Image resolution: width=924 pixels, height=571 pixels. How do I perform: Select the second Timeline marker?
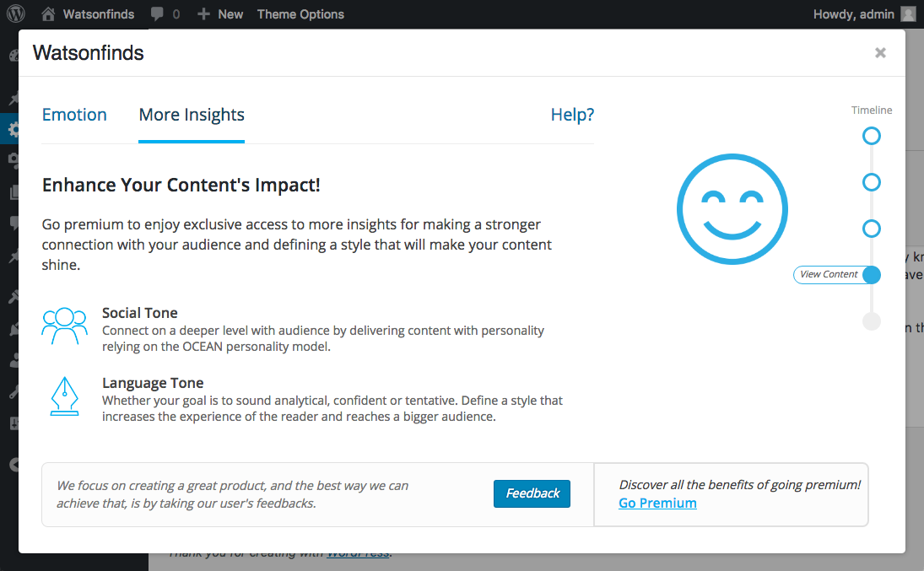point(872,182)
